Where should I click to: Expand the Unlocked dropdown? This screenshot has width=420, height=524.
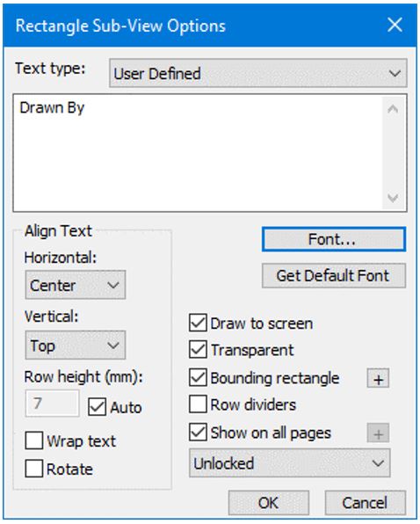point(289,463)
